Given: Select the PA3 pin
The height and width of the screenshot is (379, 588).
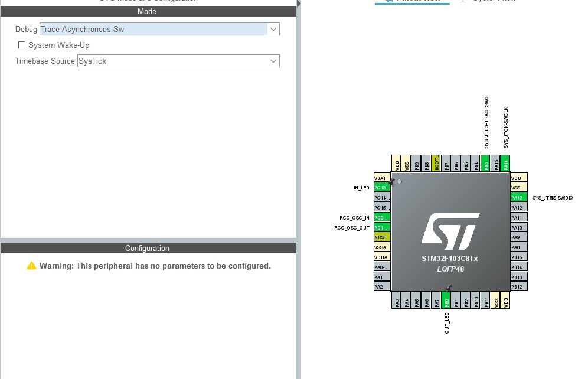Looking at the screenshot, I should (396, 300).
